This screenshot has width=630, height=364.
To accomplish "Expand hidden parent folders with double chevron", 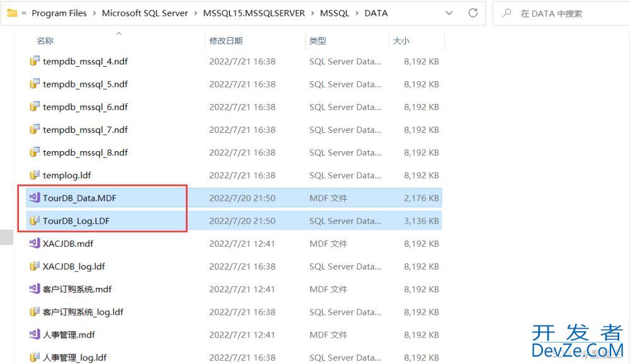I will (24, 13).
